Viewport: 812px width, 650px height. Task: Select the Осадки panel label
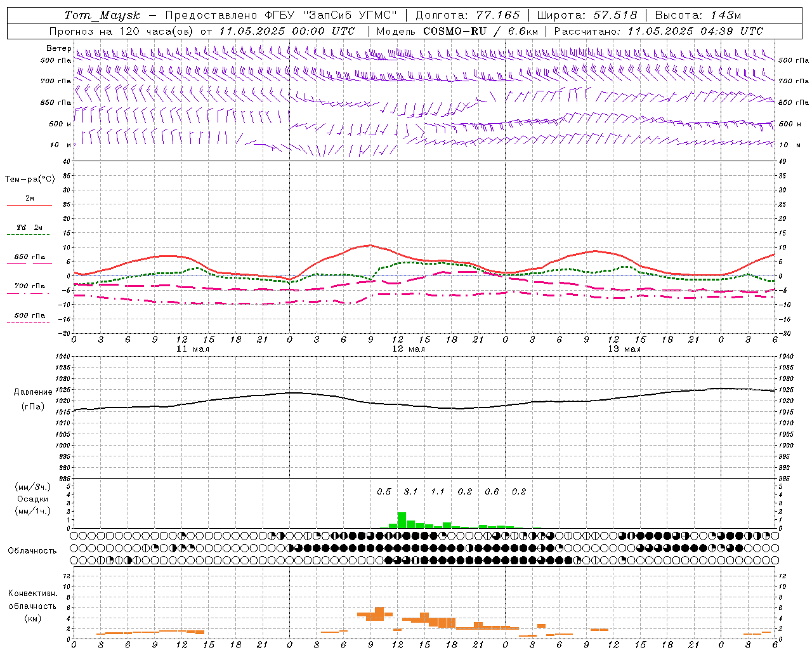[x=33, y=499]
